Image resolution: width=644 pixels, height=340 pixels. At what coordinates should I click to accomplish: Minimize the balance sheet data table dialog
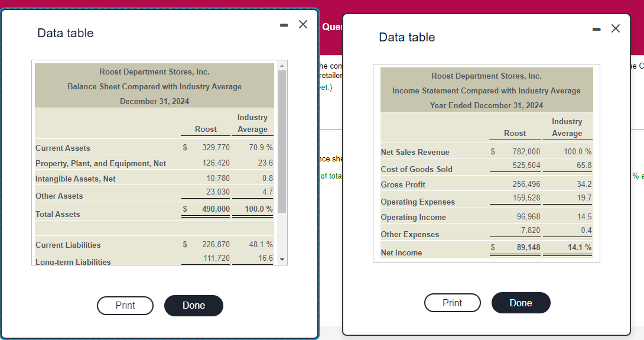click(284, 25)
